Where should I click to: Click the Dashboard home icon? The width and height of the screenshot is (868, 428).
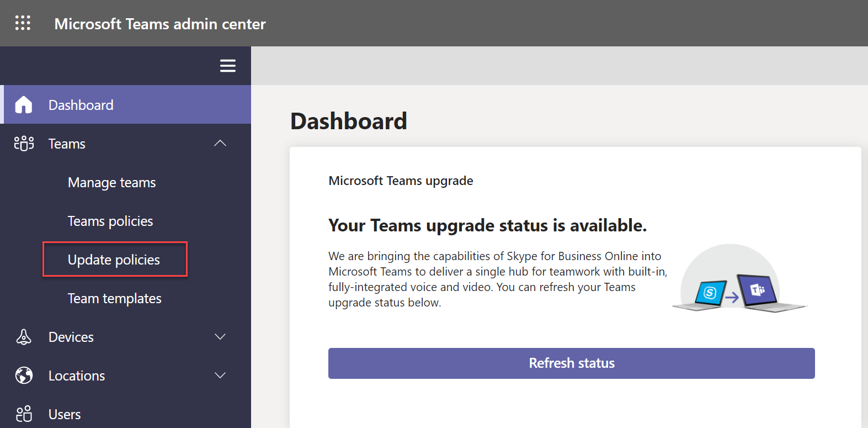coord(24,105)
